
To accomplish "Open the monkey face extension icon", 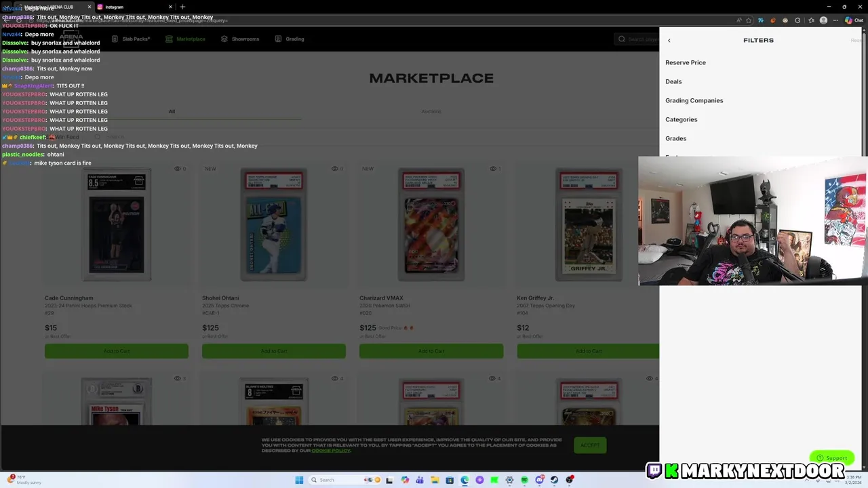I will coord(785,20).
